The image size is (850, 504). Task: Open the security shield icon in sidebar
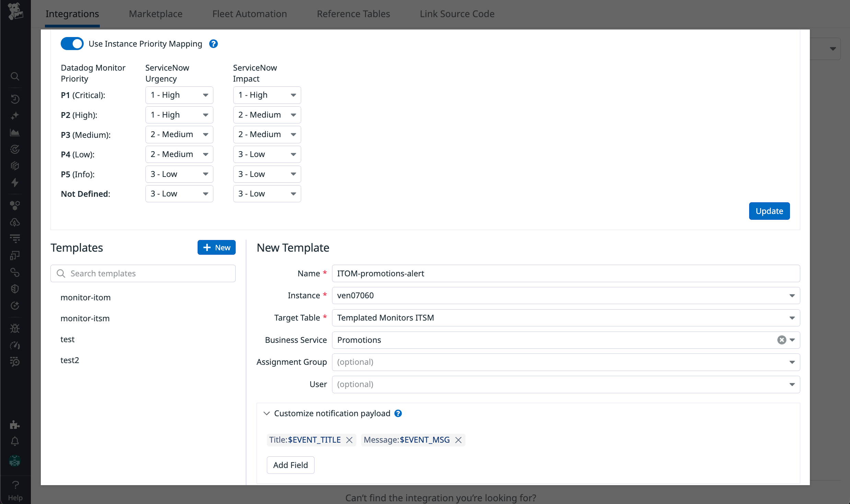coord(15,288)
